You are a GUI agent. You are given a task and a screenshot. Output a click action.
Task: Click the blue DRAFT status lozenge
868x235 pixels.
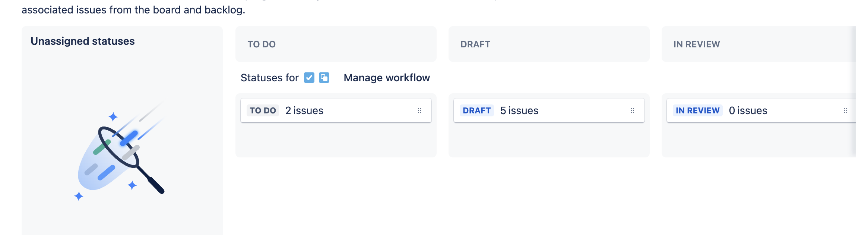tap(476, 110)
